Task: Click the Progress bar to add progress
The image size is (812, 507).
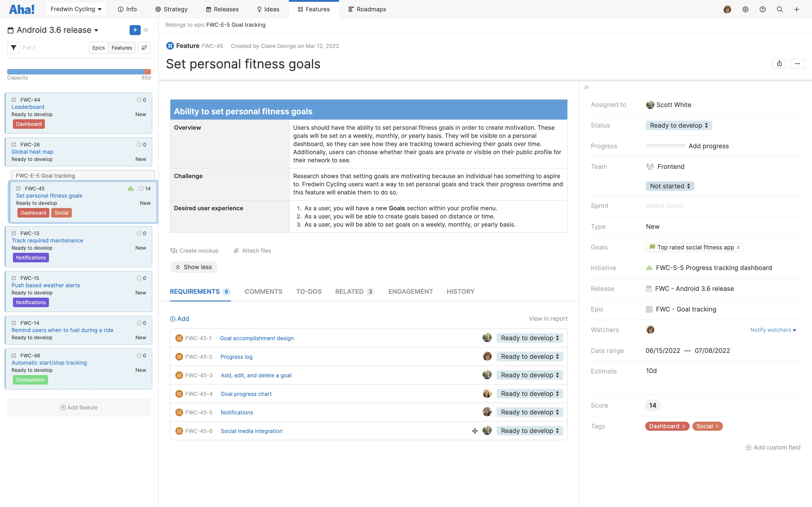Action: pos(665,146)
